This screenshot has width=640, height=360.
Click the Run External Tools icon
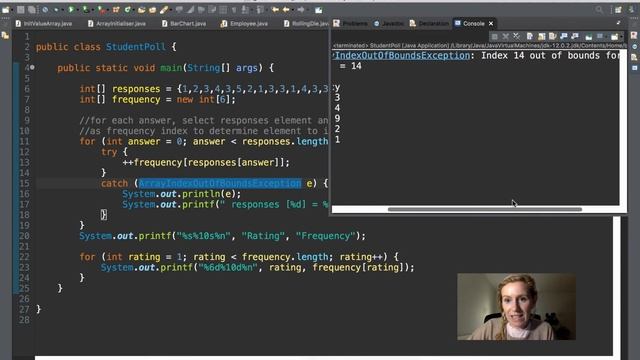tap(102, 9)
